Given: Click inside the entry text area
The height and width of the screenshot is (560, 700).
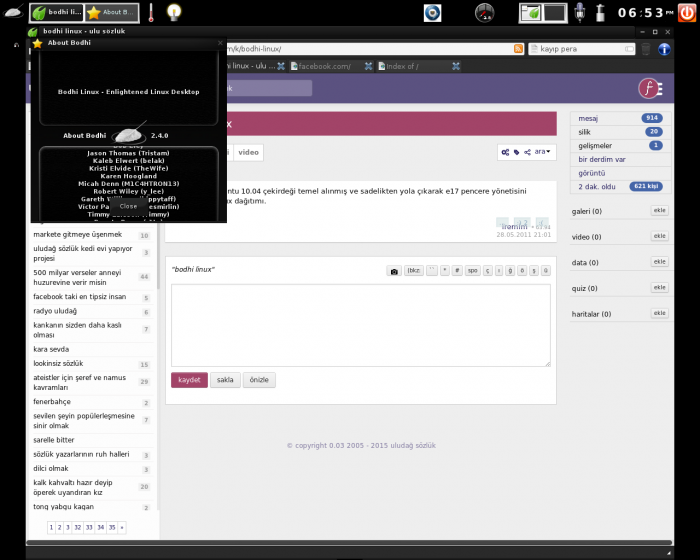Looking at the screenshot, I should [360, 325].
